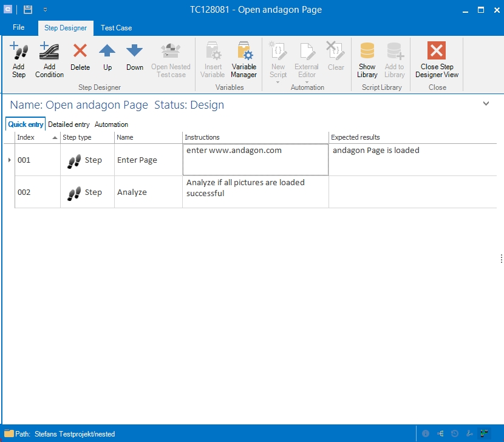
Task: Open the quick access toolbar dropdown arrow
Action: [45, 10]
